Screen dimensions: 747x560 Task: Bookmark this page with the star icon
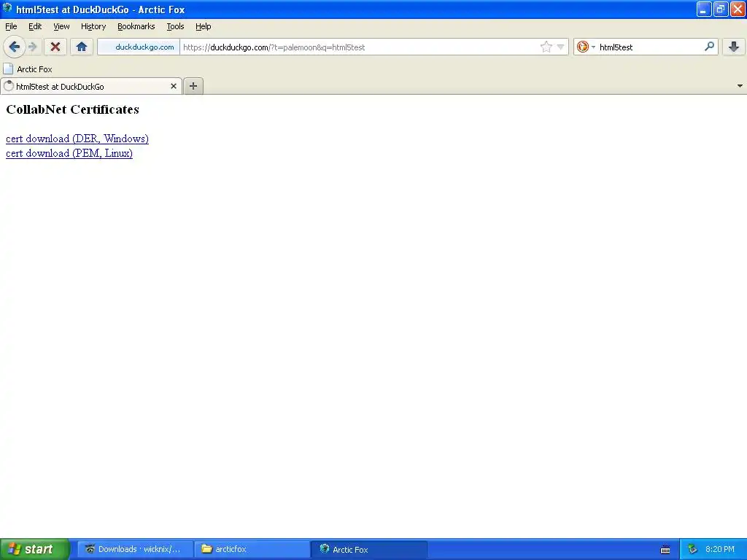(x=546, y=47)
